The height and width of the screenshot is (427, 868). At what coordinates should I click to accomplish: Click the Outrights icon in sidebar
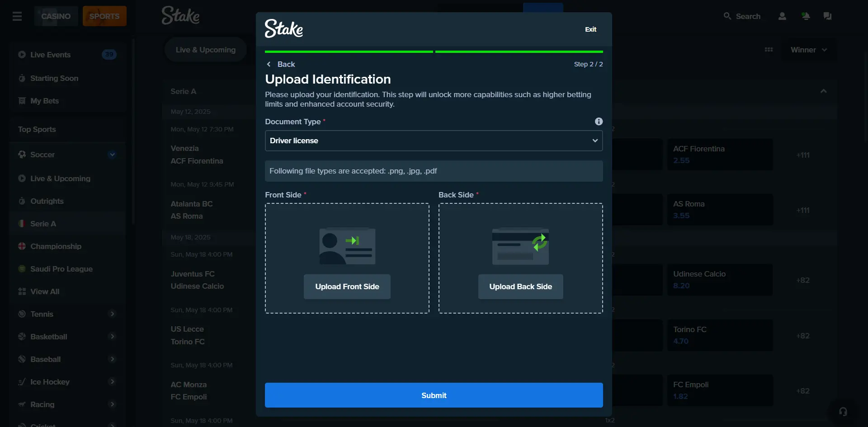[x=22, y=201]
